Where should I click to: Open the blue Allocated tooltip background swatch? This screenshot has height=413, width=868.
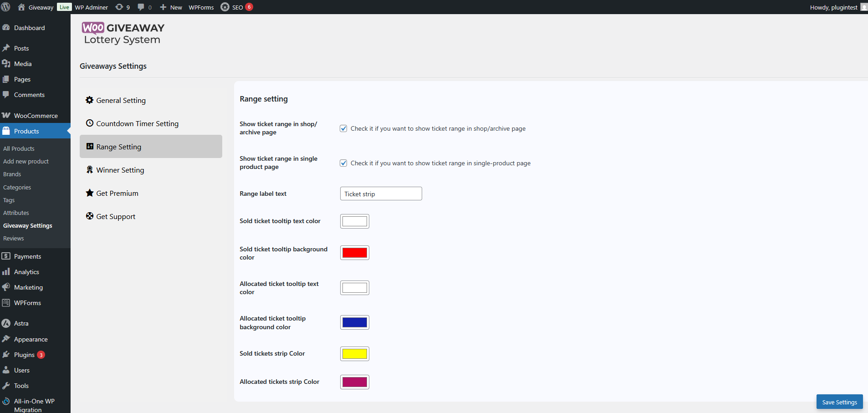(x=355, y=322)
